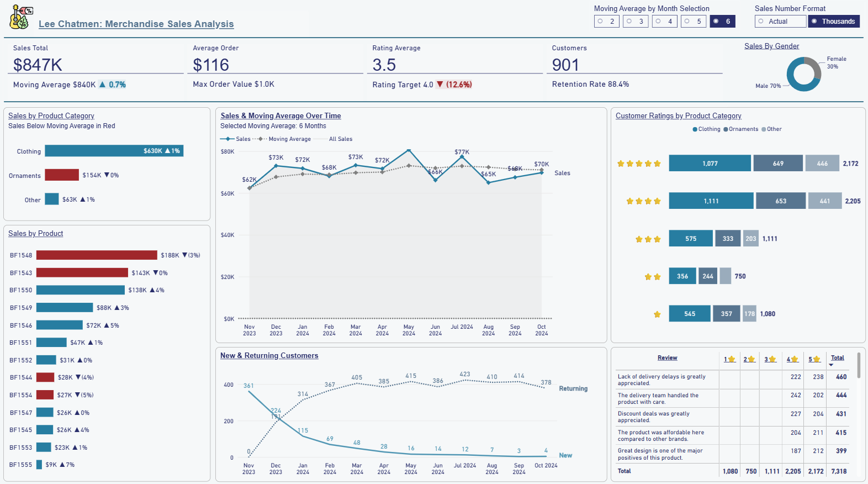Click the Sales & Moving Average Over Time heading
Image resolution: width=868 pixels, height=484 pixels.
(280, 116)
